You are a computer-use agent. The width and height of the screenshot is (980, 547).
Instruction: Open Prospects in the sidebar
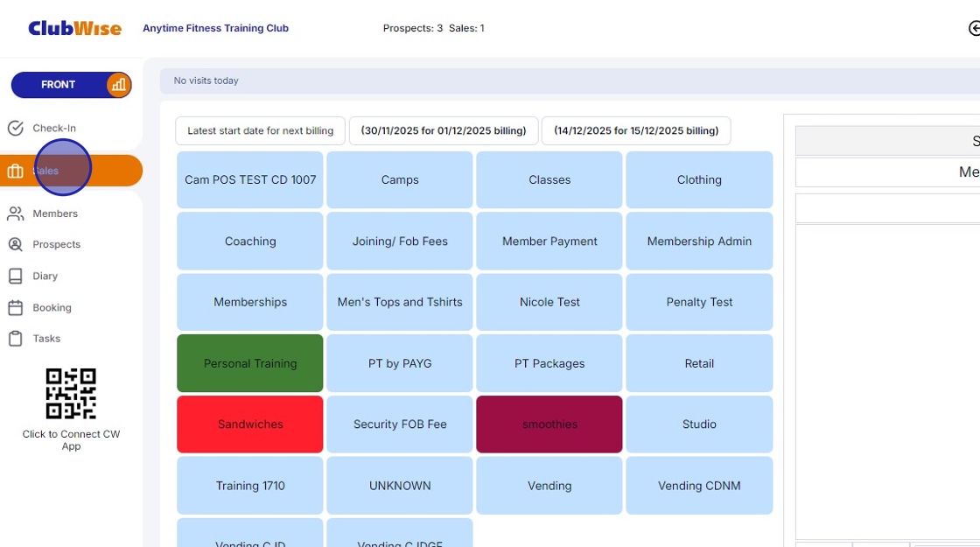[x=56, y=244]
